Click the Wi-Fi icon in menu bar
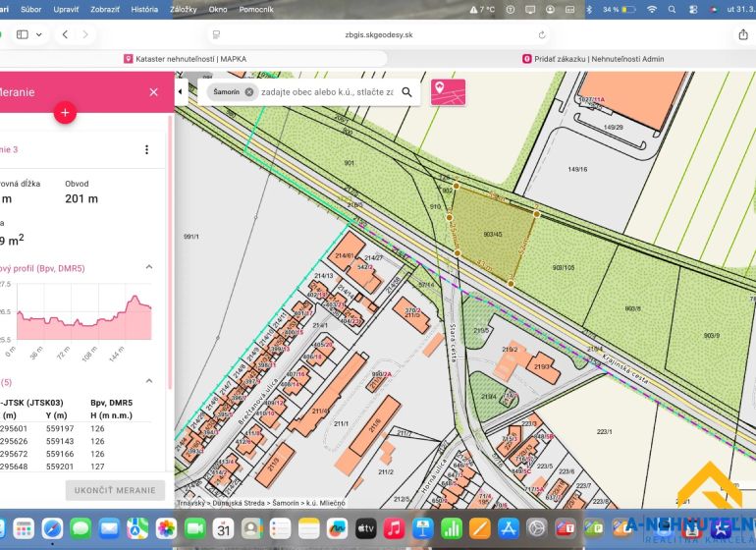This screenshot has width=756, height=550. click(652, 9)
